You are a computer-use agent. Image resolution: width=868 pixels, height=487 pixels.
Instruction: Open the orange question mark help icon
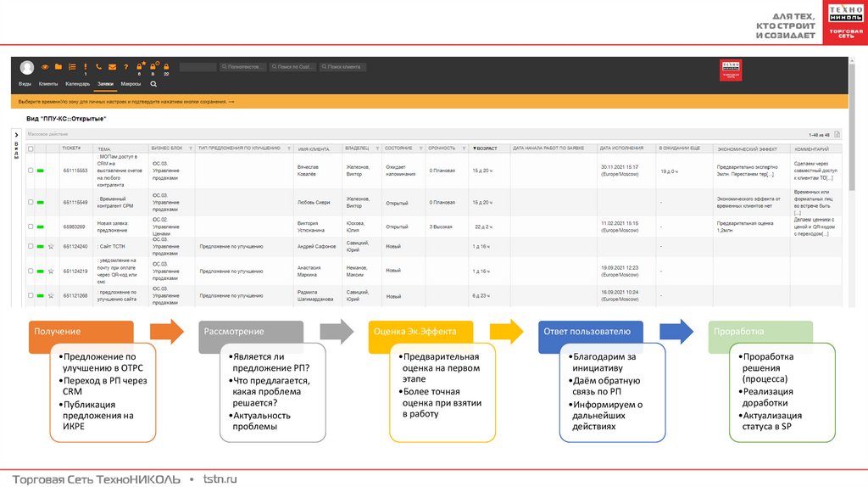[125, 67]
